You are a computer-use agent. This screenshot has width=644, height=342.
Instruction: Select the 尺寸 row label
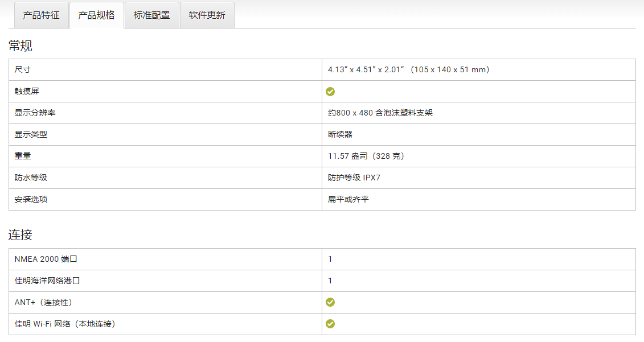[23, 70]
